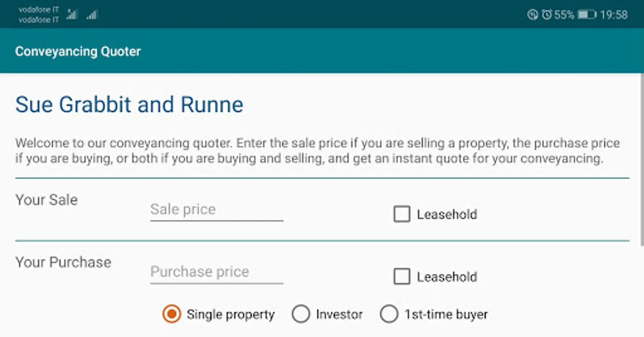
Task: Tap the Conveyancing Quoter app bar title
Action: click(78, 51)
